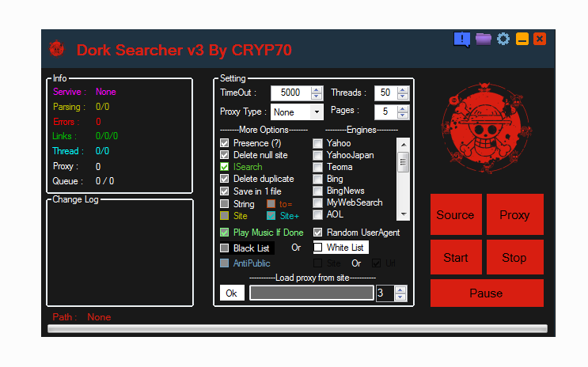Click the Threads value field
The height and width of the screenshot is (367, 588).
[x=386, y=93]
